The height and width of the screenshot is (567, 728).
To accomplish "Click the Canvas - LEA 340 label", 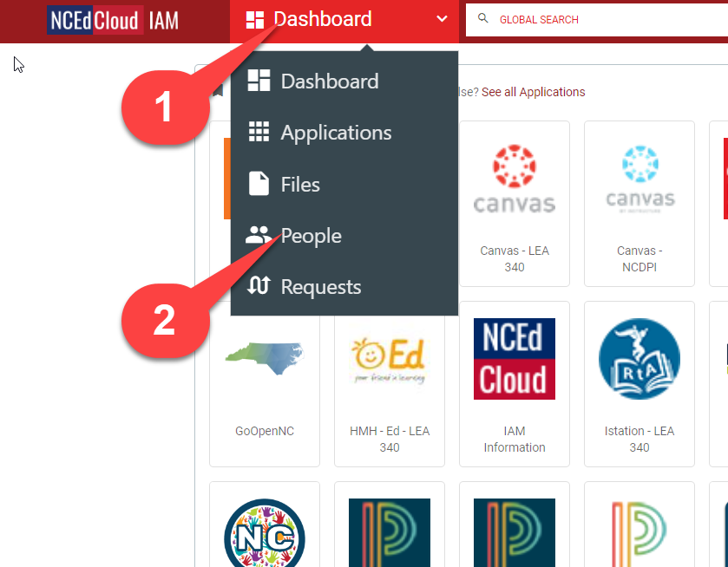I will 515,259.
